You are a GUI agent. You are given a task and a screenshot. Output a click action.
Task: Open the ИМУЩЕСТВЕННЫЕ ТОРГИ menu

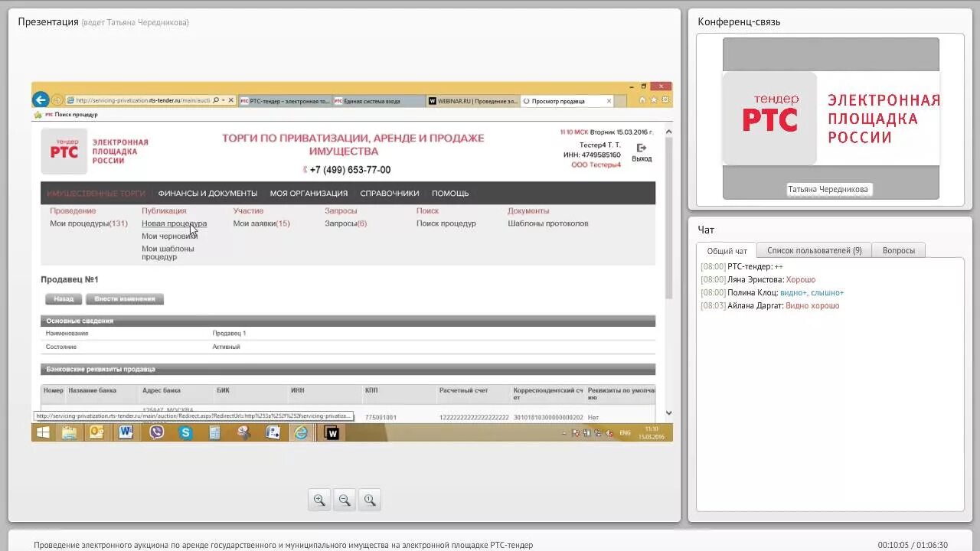96,194
